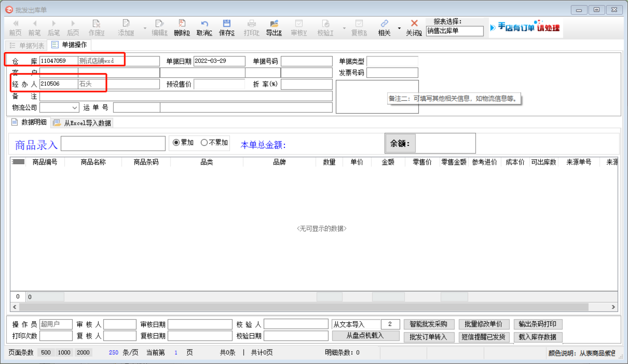
Task: Click the 零售价 column header
Action: (422, 162)
